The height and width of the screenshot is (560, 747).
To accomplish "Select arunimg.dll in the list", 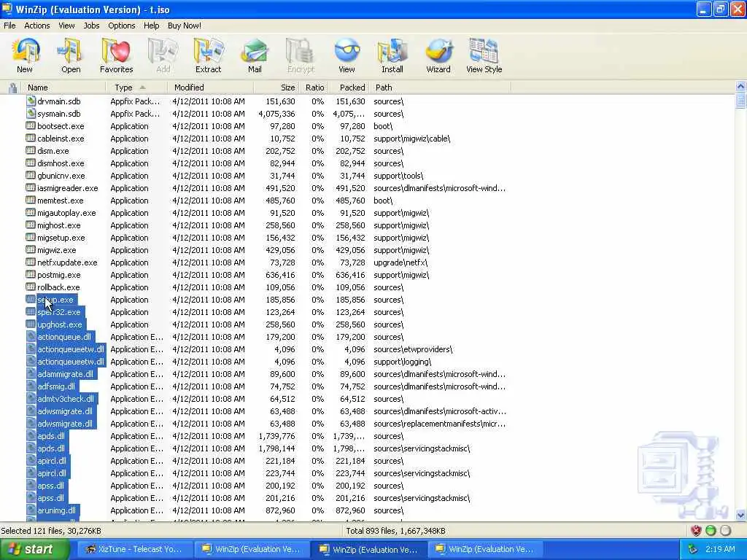I will [57, 510].
